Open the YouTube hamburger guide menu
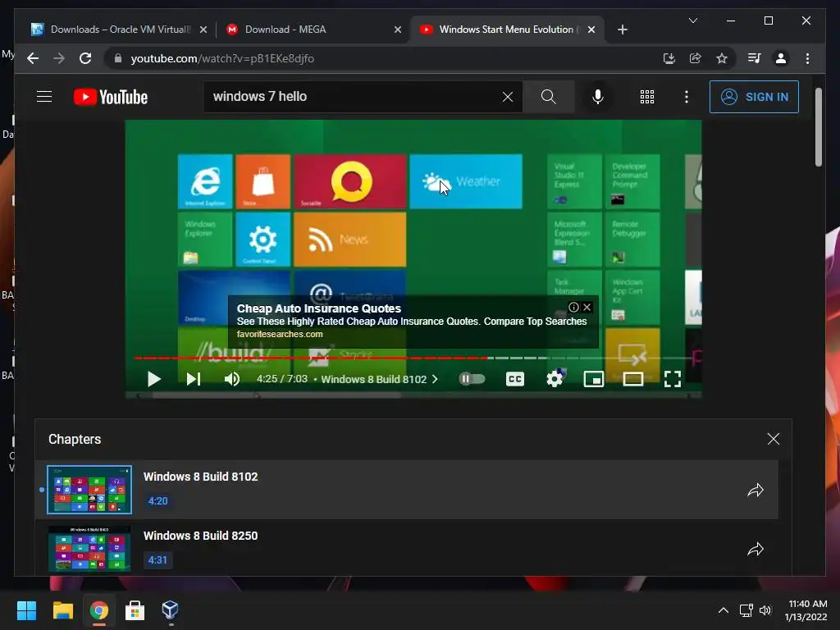 tap(44, 97)
